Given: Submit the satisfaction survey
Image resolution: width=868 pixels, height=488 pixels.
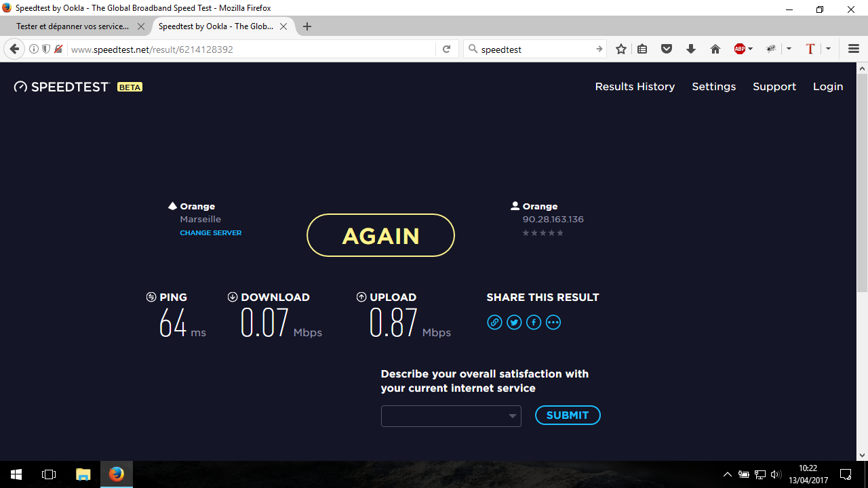Looking at the screenshot, I should (x=568, y=415).
